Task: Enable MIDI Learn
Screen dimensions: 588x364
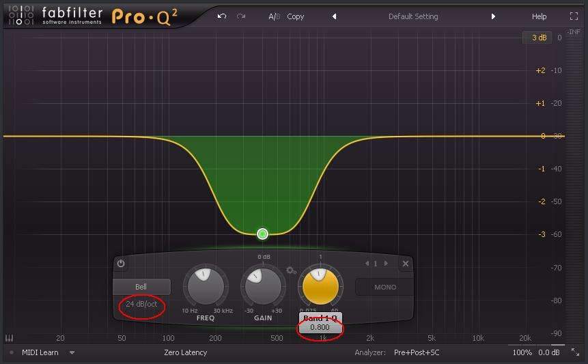Action: (40, 353)
